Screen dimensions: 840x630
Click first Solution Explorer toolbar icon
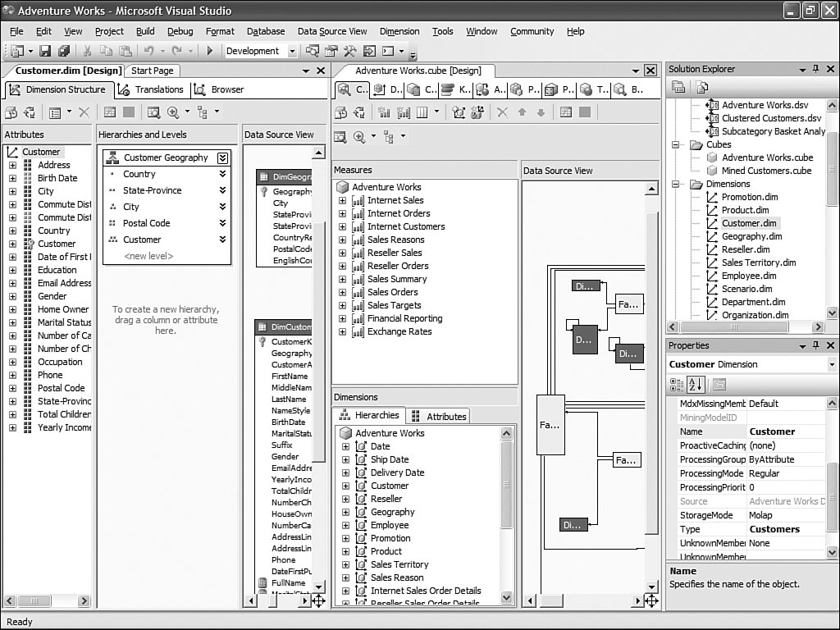[678, 87]
